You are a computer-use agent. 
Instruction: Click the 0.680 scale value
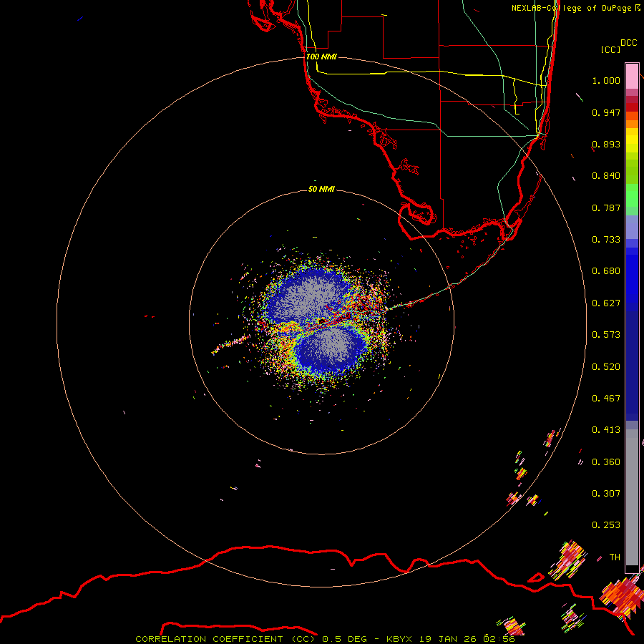pyautogui.click(x=606, y=271)
